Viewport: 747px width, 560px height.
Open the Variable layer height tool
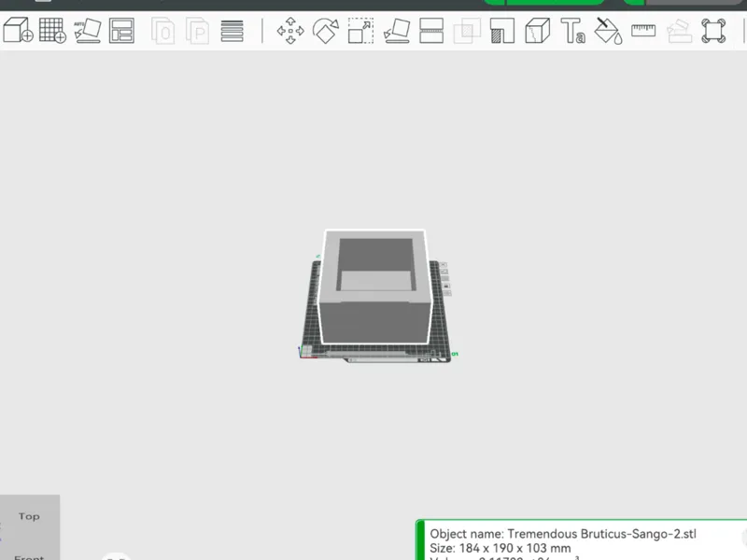(232, 31)
